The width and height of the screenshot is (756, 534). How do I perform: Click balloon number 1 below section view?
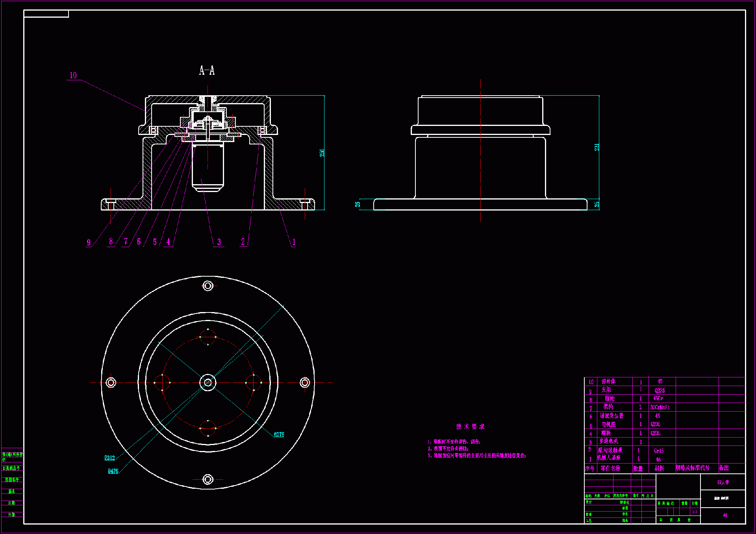294,242
